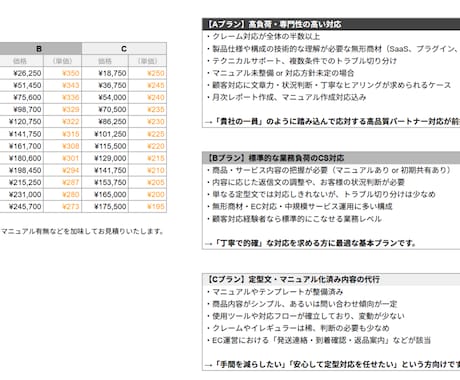This screenshot has width=460, height=380.
Task: Select cell showing ¥343
Action: 63,85
